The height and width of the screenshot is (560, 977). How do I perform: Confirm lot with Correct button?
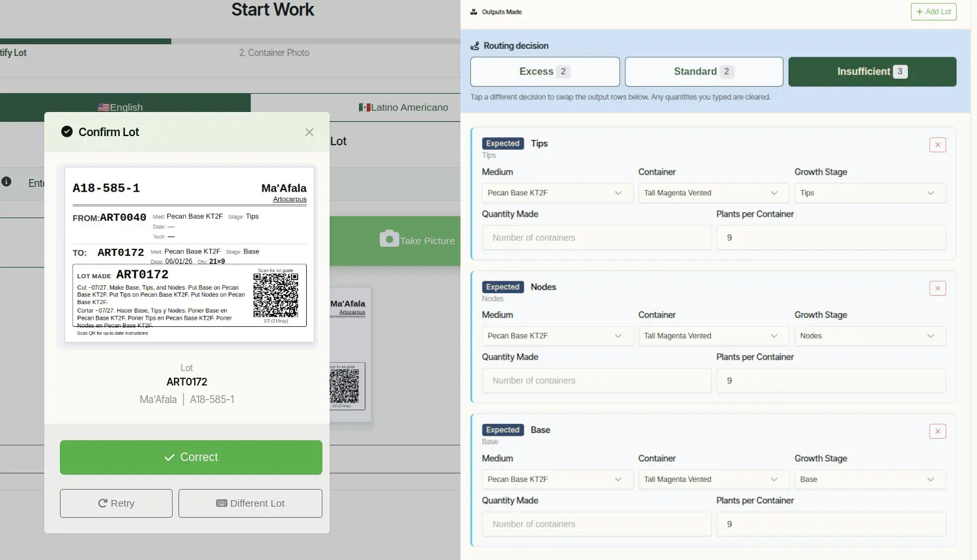tap(191, 457)
